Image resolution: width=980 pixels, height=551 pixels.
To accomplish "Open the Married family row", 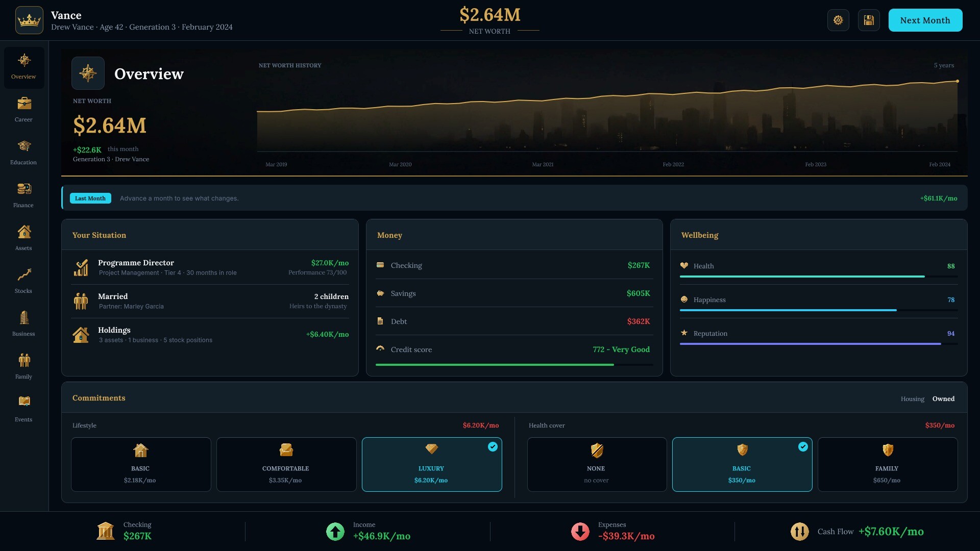I will 210,301.
